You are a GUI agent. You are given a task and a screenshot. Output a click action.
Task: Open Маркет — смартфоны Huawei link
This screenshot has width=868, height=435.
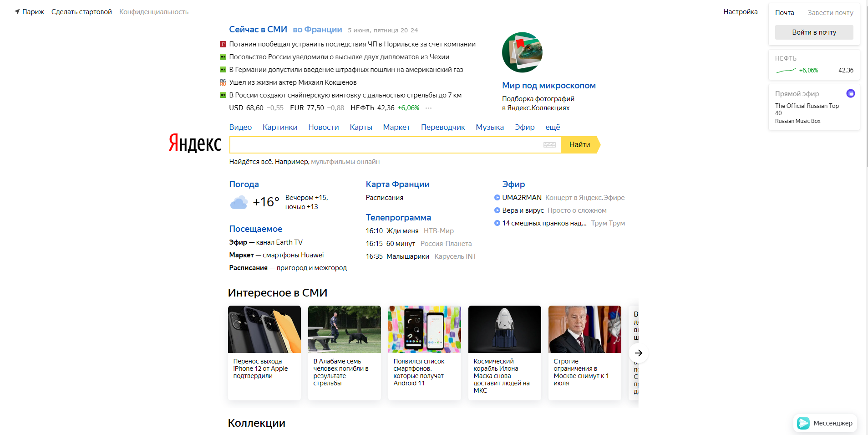[x=276, y=255]
